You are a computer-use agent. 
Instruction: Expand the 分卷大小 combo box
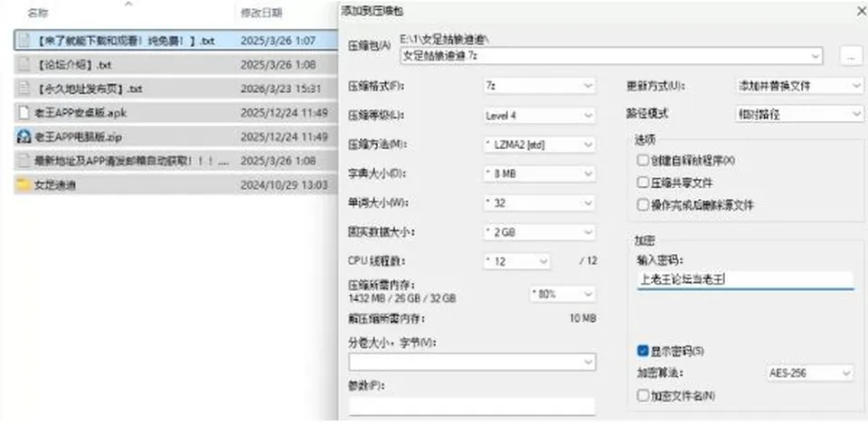[472, 362]
